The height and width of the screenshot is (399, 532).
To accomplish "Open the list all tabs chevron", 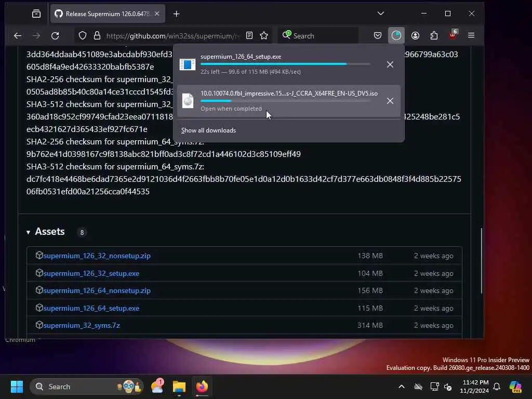I will [x=381, y=14].
